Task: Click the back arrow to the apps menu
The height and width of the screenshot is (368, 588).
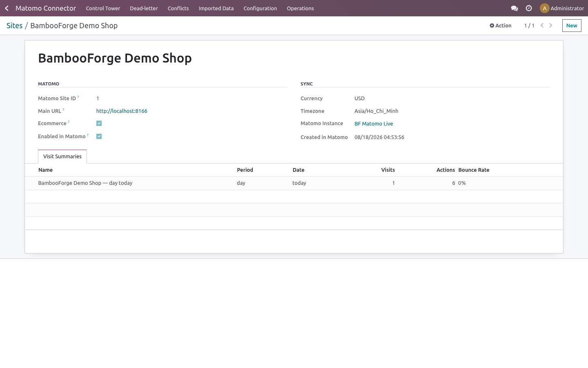Action: tap(7, 8)
